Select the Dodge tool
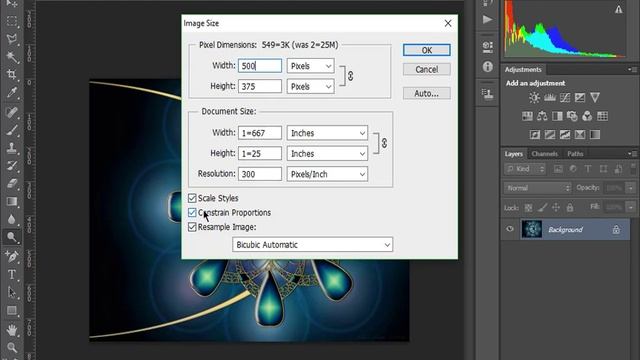The image size is (640, 360). pyautogui.click(x=12, y=237)
